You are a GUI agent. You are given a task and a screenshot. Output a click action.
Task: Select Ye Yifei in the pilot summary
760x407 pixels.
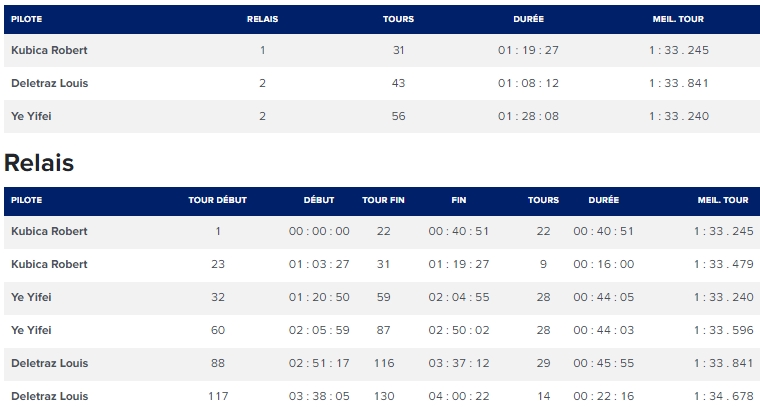click(31, 116)
